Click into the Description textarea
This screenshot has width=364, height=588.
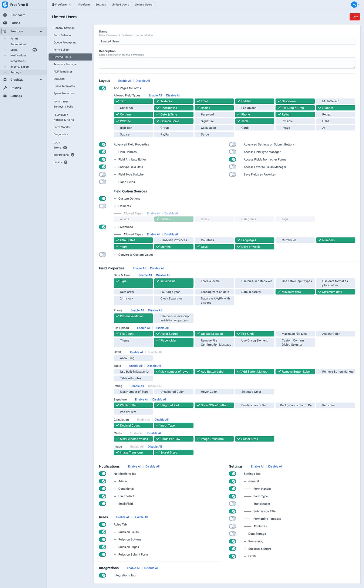(x=227, y=63)
